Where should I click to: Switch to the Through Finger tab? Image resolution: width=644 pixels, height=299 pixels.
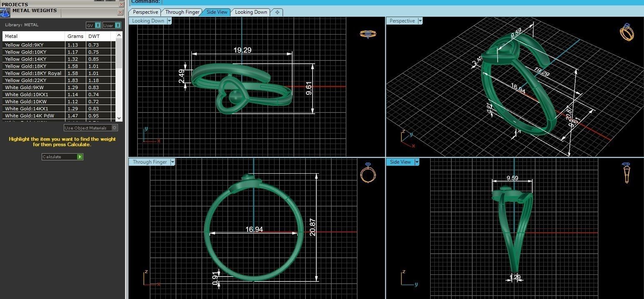click(182, 12)
